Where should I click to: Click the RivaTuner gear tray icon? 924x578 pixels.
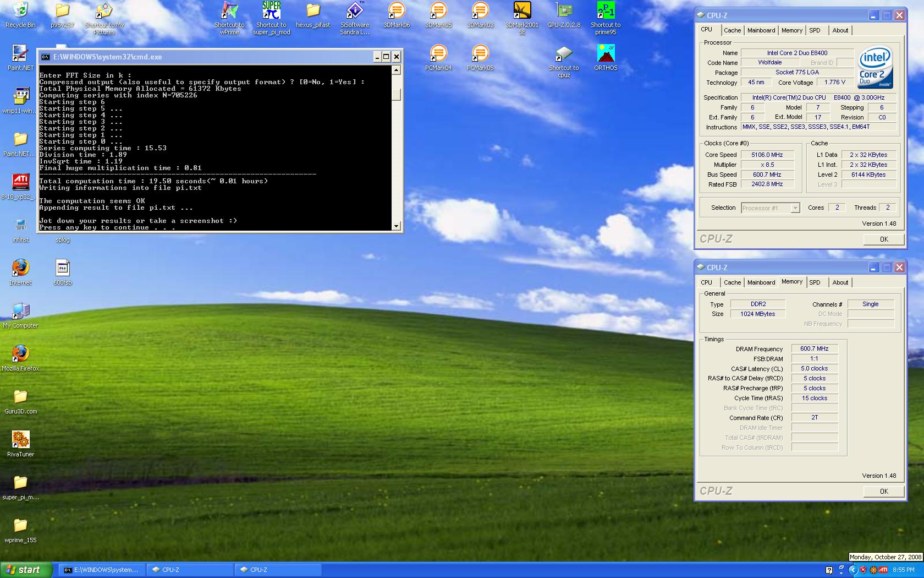click(x=873, y=570)
